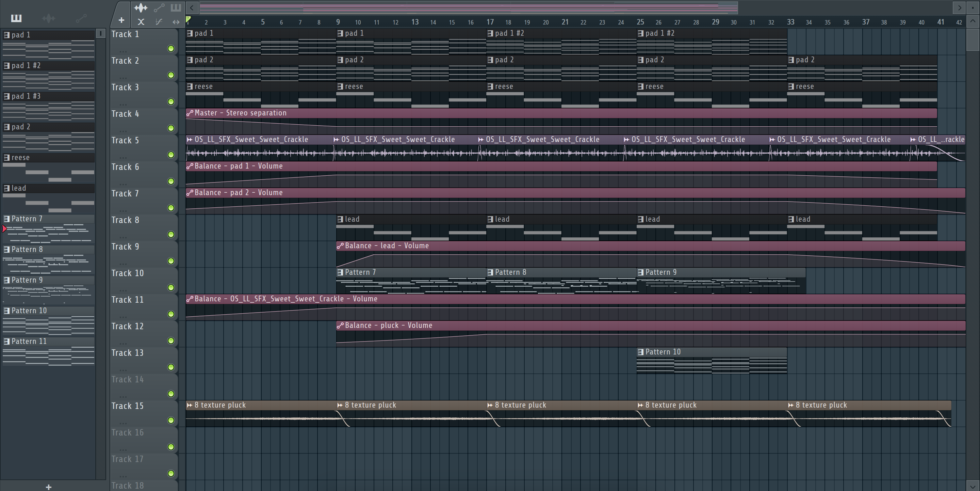Viewport: 980px width, 491px height.
Task: Click the left arrow of horizontal scrollbar
Action: pos(192,7)
